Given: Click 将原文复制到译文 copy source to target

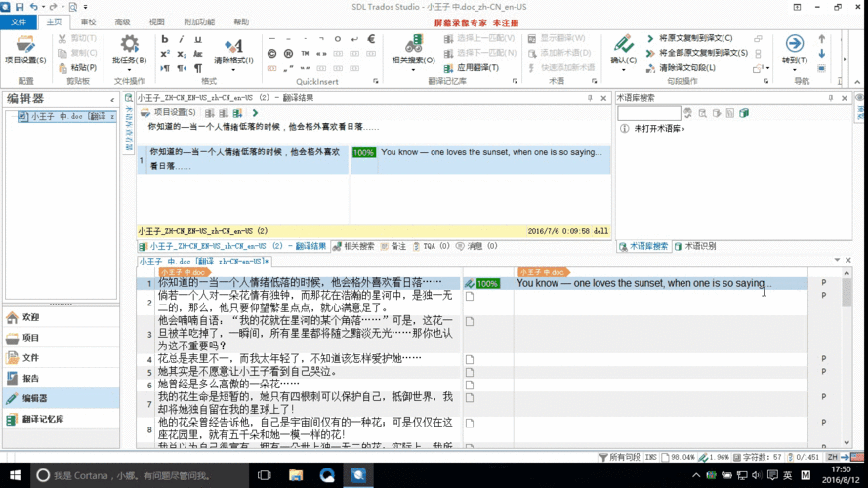Looking at the screenshot, I should (x=689, y=38).
